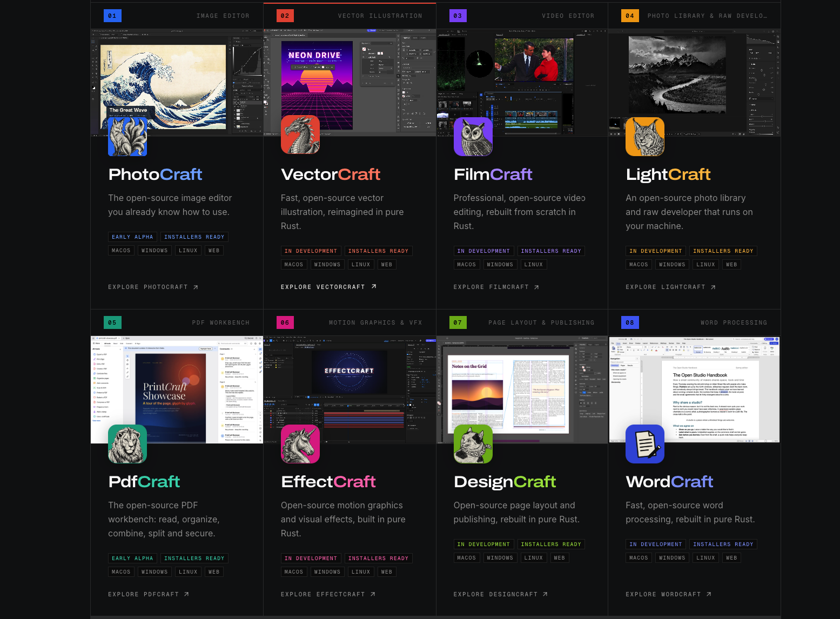Click the Installers Ready tag under LightCraft
840x619 pixels.
coord(723,251)
